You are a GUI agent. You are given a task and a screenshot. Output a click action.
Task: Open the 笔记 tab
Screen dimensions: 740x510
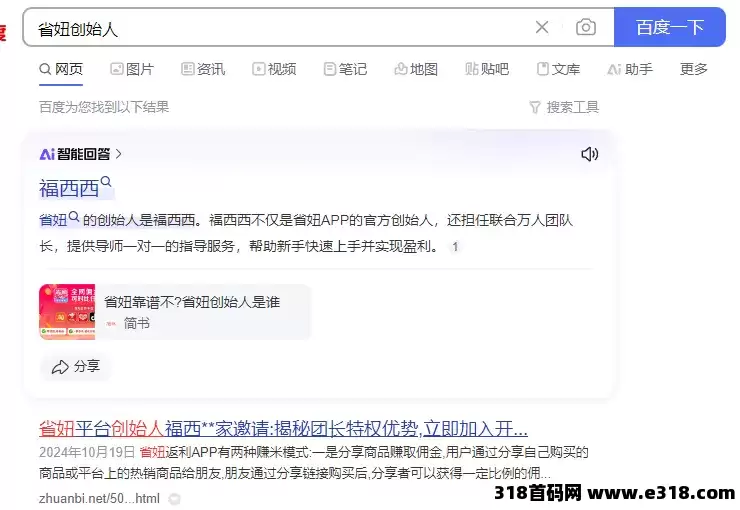coord(345,69)
